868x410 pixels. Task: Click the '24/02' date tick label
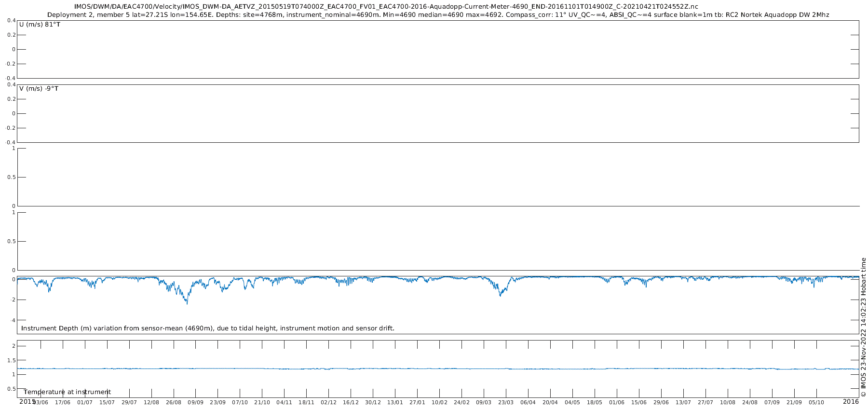pyautogui.click(x=462, y=402)
